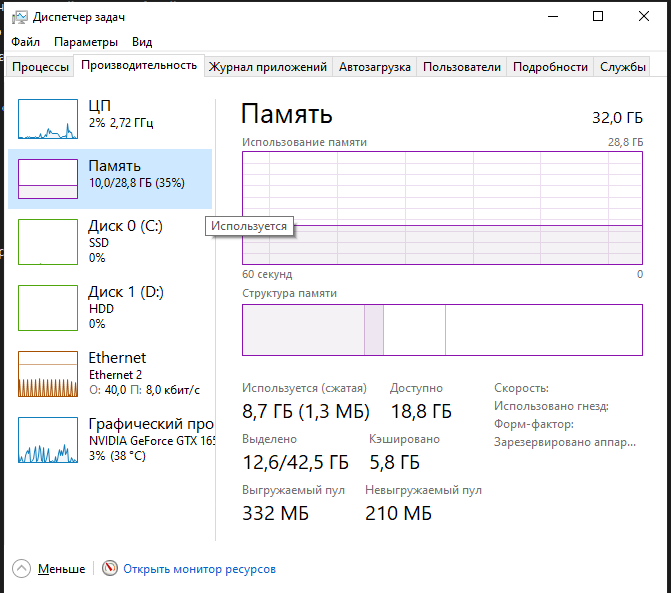This screenshot has width=671, height=593.
Task: Click the ЦП usage mini graph
Action: tap(48, 119)
